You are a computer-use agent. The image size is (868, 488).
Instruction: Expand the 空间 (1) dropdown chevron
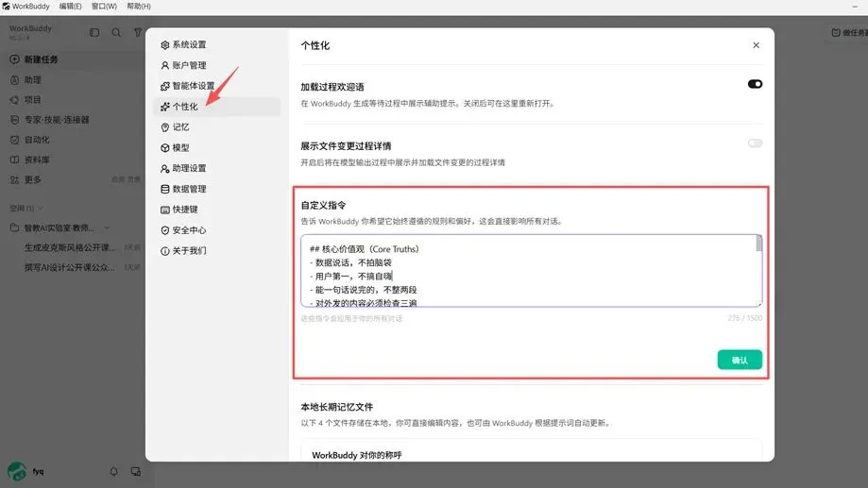[41, 208]
